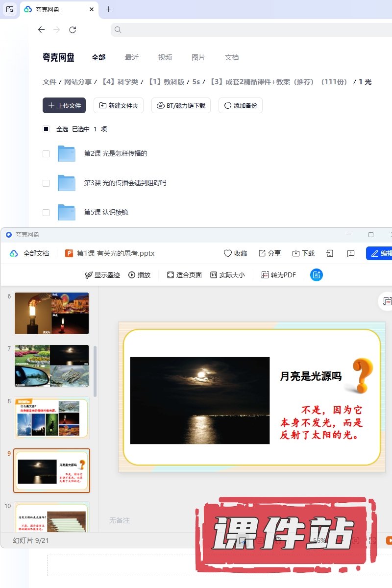
Task: Toggle 显示墨迹 ink display
Action: tap(102, 275)
